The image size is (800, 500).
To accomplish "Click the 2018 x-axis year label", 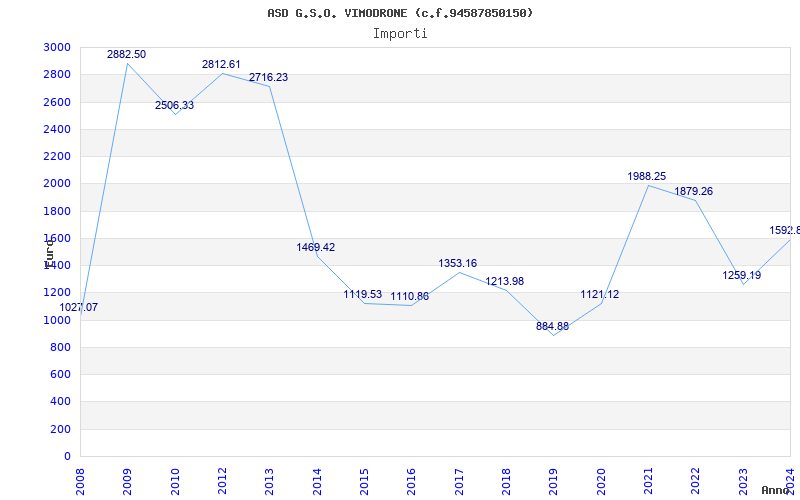I will [x=507, y=482].
